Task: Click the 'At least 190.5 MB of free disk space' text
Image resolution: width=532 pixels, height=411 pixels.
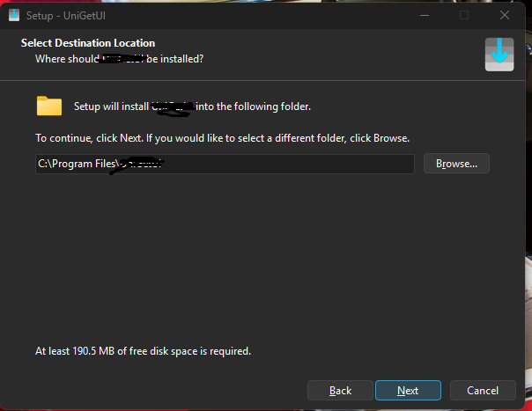Action: tap(143, 351)
